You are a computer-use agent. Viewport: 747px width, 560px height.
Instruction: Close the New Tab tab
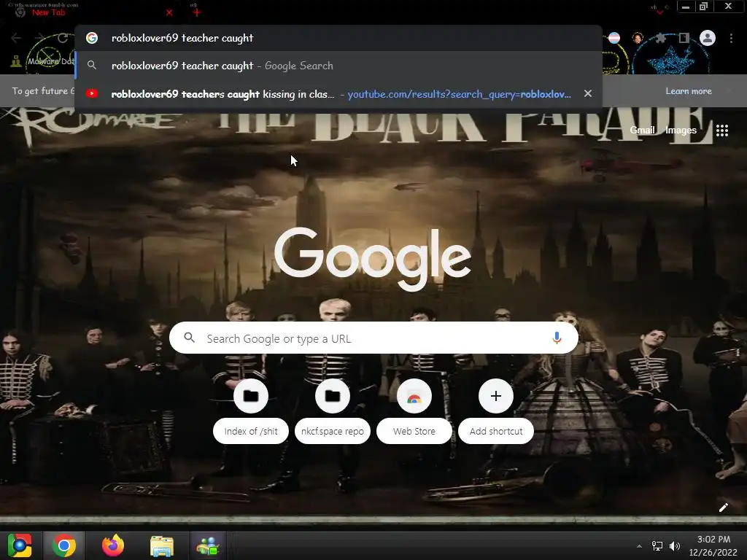(169, 13)
